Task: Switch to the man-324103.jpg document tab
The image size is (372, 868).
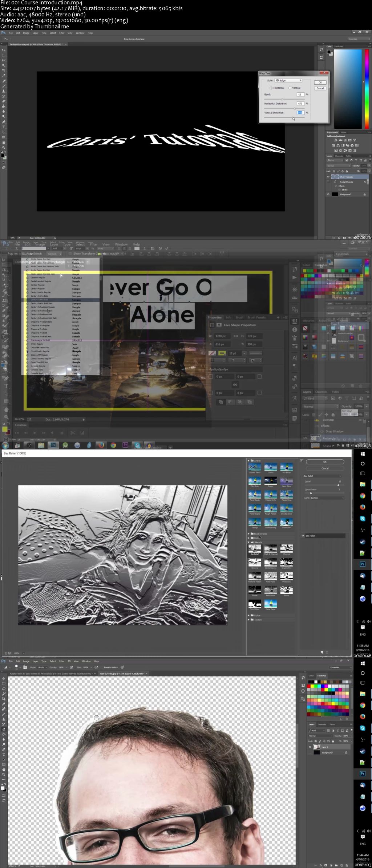Action: click(x=123, y=673)
